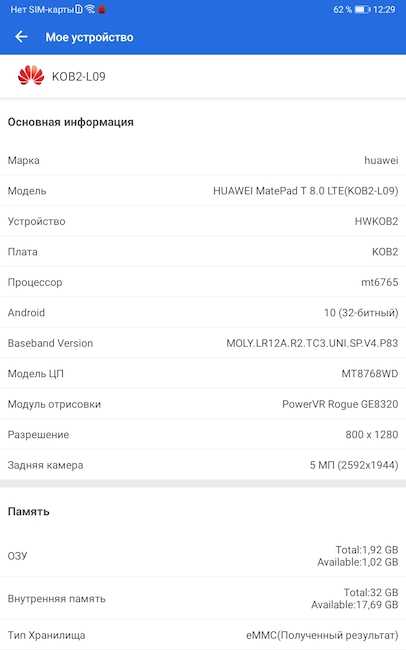Select the Baseband Version row
406x650 pixels.
[203, 343]
